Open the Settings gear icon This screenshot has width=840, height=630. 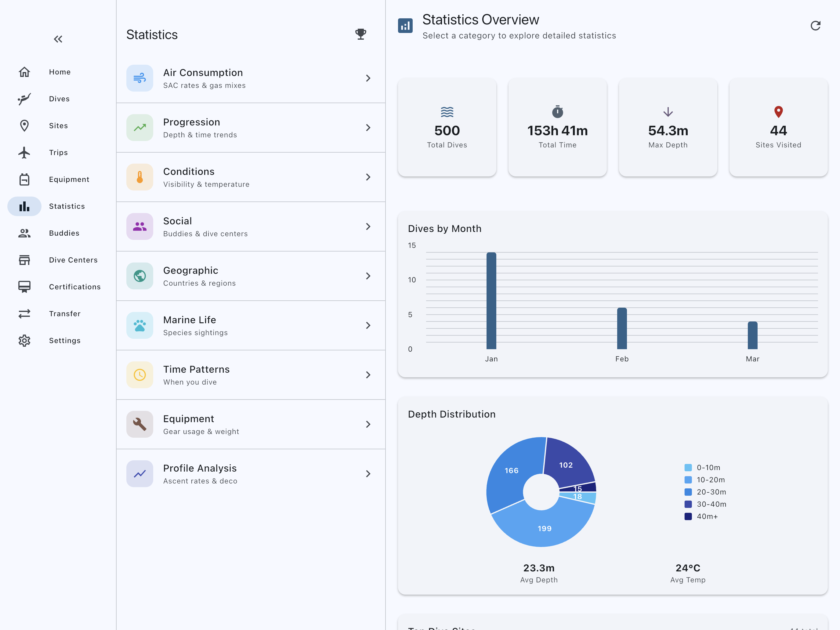[x=24, y=341]
